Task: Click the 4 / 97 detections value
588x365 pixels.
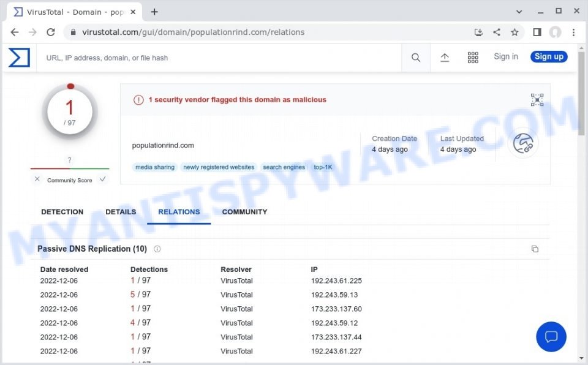Action: click(x=141, y=323)
